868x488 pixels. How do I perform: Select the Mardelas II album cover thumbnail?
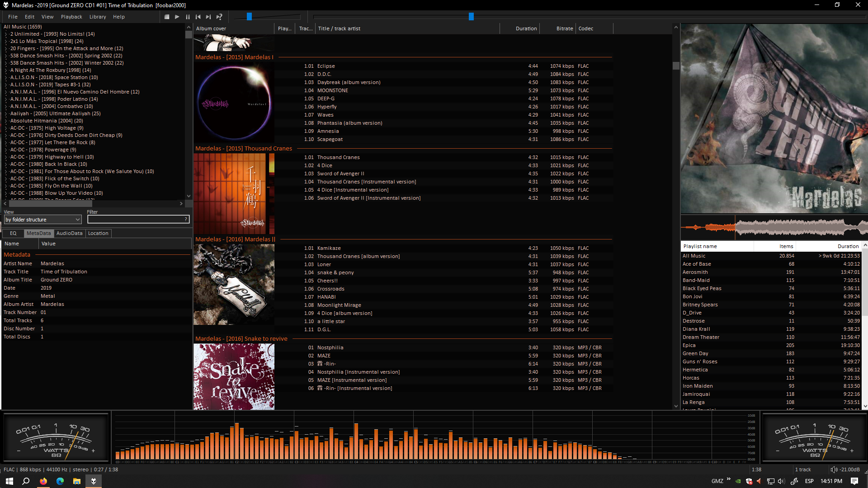tap(234, 284)
